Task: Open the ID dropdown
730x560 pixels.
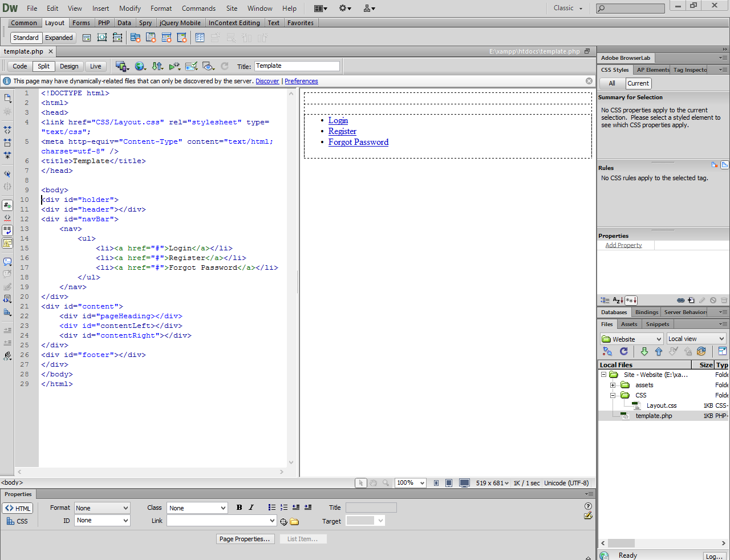Action: pyautogui.click(x=102, y=521)
